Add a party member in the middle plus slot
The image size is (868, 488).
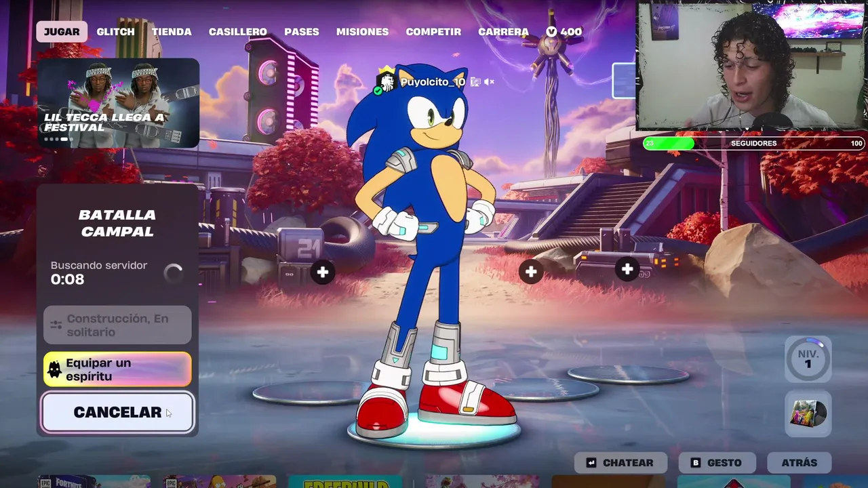[x=531, y=272]
